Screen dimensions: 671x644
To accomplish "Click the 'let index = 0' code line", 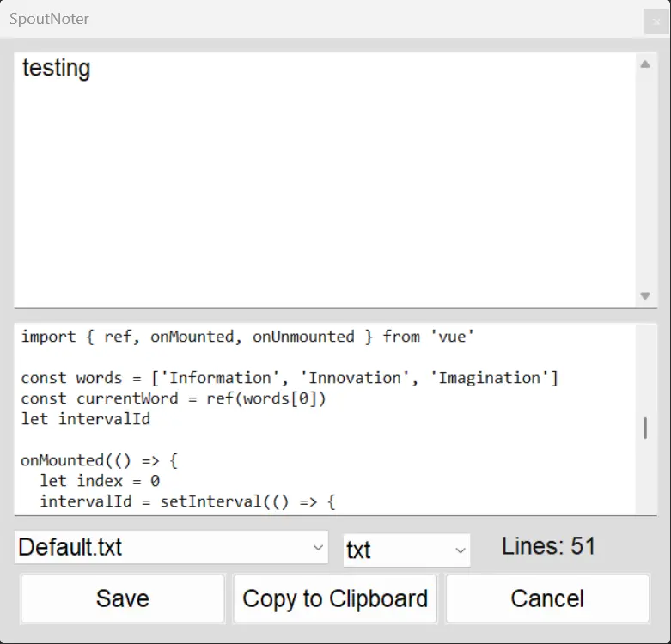I will 100,481.
